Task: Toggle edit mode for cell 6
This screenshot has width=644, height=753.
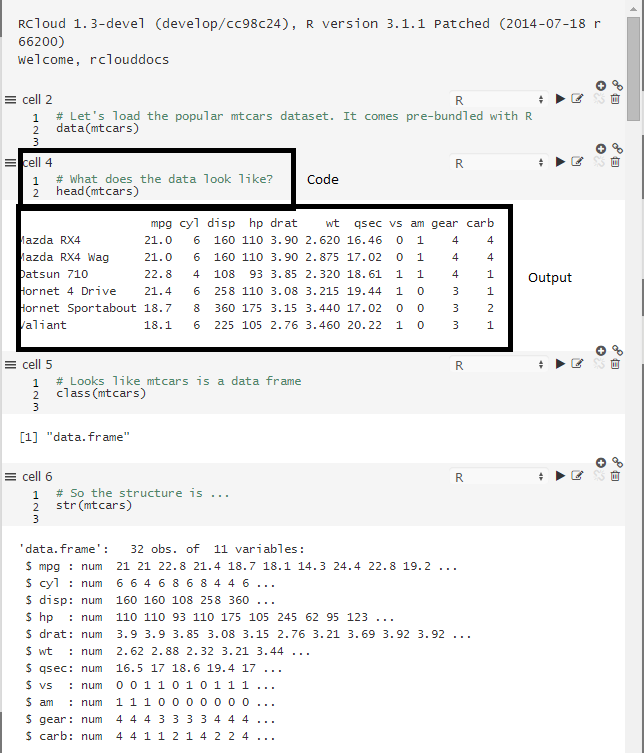Action: point(577,476)
